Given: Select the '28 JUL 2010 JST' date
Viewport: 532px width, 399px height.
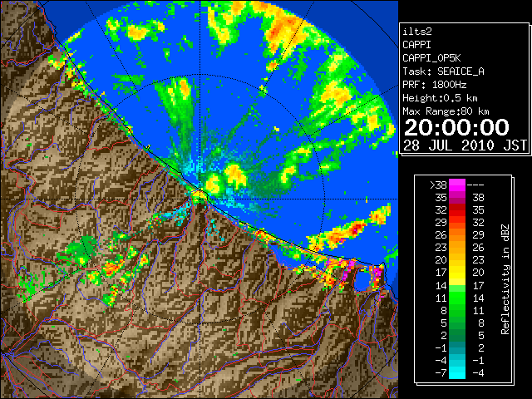Looking at the screenshot, I should [465, 145].
